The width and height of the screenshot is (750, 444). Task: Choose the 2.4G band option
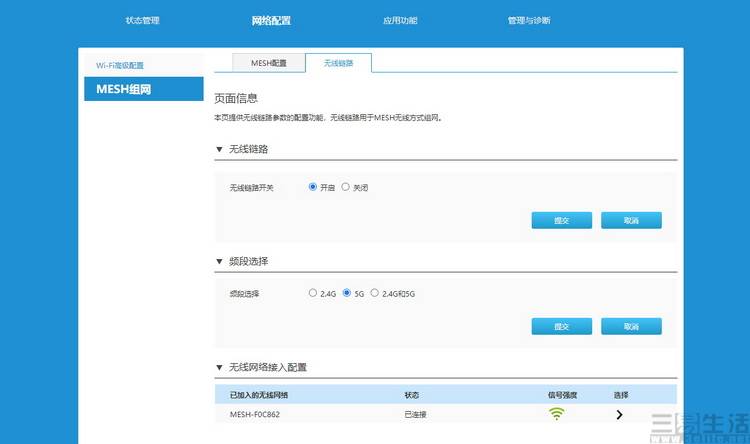click(x=313, y=293)
